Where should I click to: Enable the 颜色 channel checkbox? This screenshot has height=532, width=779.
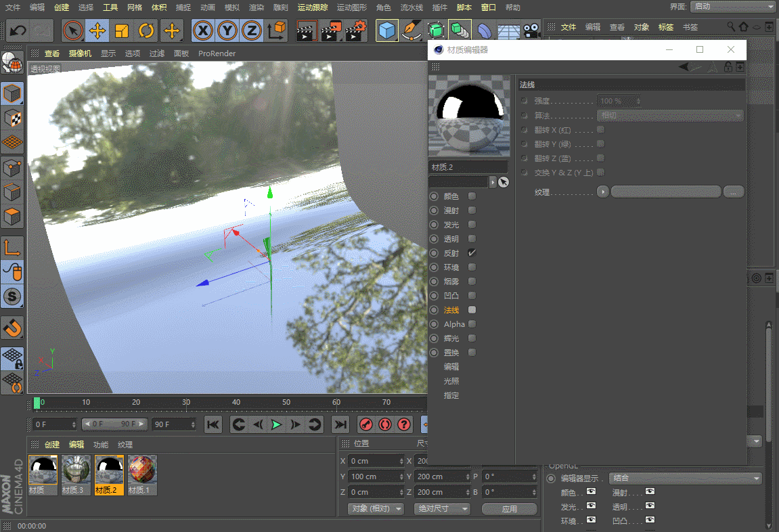pyautogui.click(x=472, y=196)
